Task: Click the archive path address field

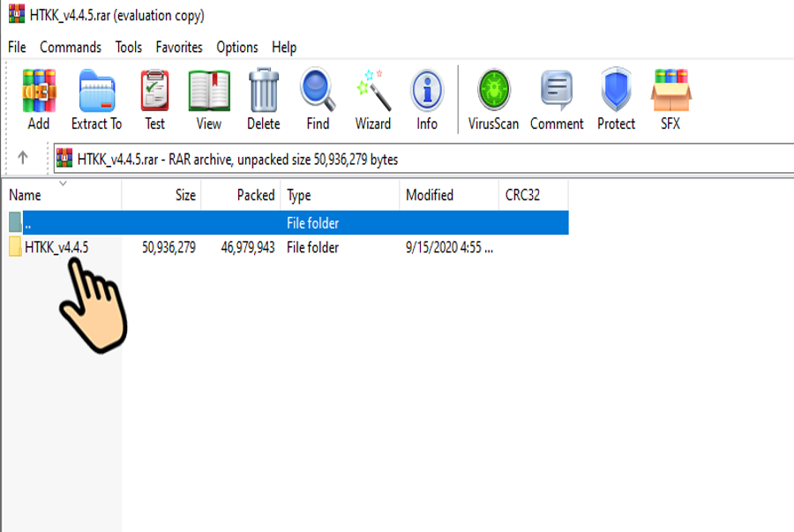Action: point(423,159)
